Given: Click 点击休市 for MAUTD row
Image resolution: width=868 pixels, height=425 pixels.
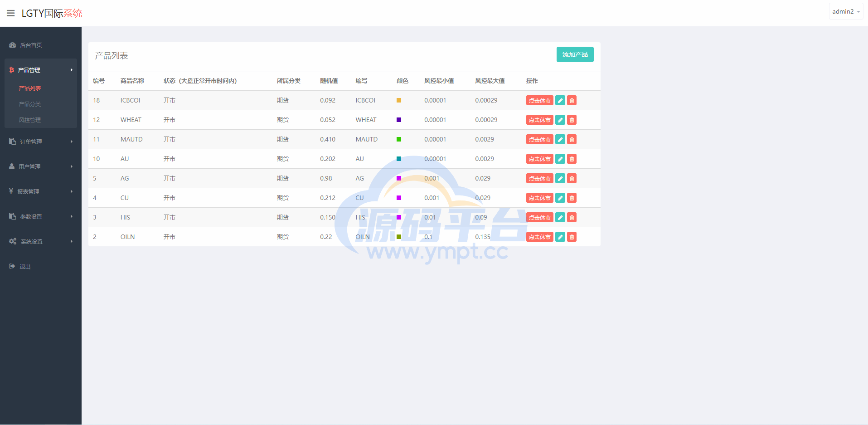Looking at the screenshot, I should pos(539,139).
